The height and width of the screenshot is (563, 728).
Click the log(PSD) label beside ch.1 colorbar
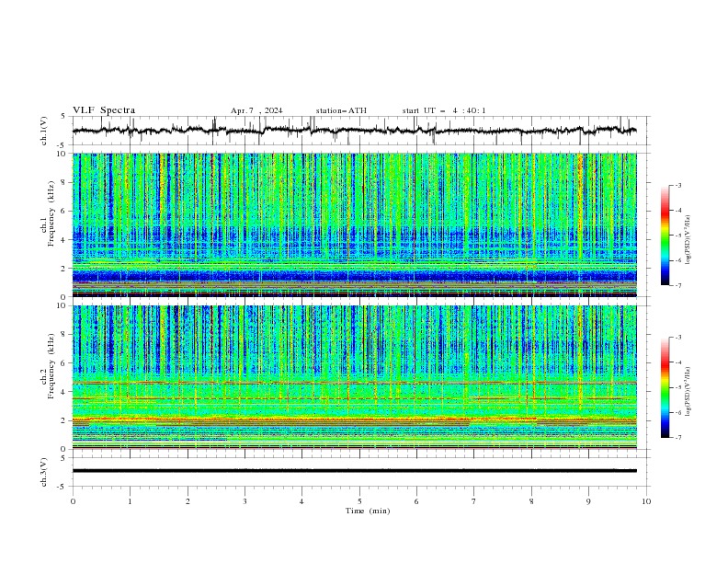click(x=688, y=240)
